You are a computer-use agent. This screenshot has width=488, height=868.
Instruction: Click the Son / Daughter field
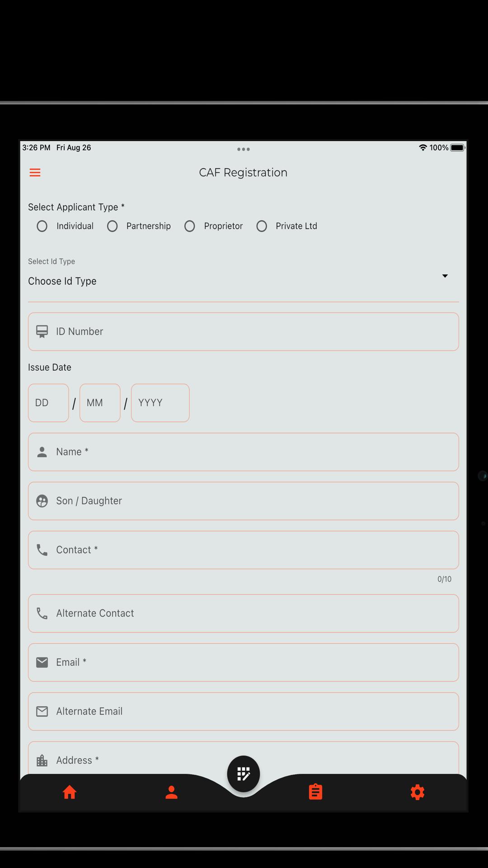coord(243,501)
